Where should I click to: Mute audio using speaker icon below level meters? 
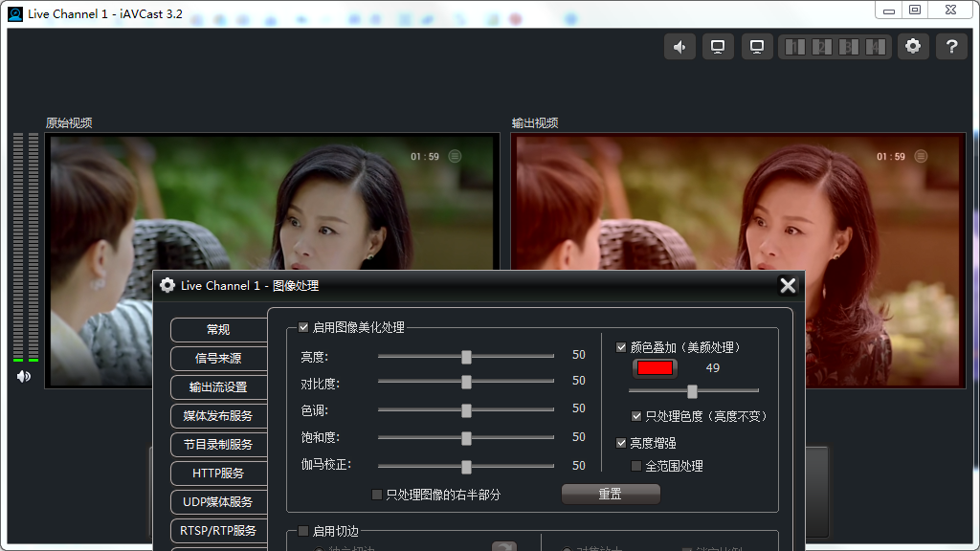24,376
